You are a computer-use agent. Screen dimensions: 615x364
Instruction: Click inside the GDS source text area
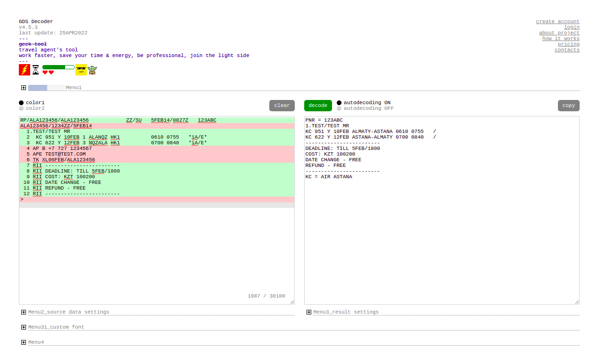point(156,236)
